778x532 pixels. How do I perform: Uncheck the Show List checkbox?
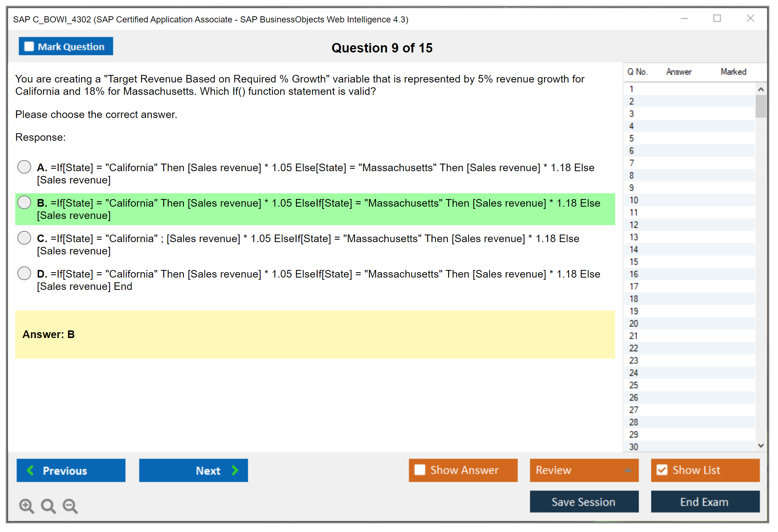coord(662,470)
